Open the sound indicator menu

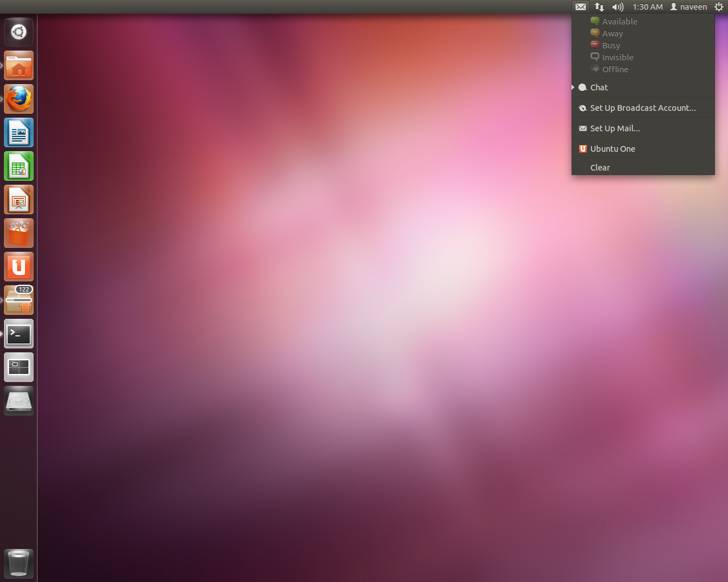617,7
